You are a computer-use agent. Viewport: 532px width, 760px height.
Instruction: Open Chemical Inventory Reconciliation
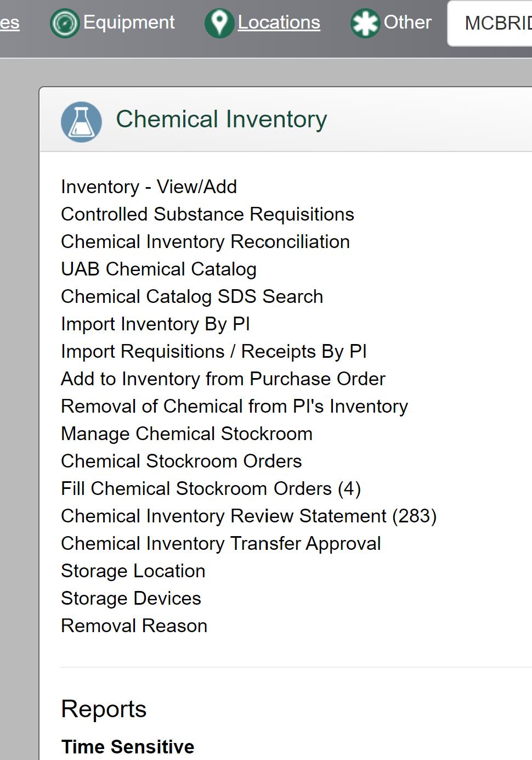(x=205, y=242)
